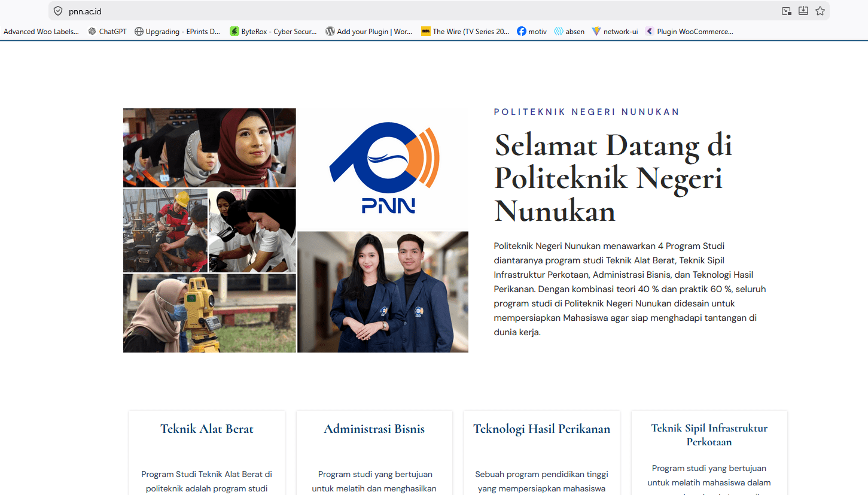Bookmark this page via the star icon
This screenshot has width=868, height=495.
pos(820,11)
